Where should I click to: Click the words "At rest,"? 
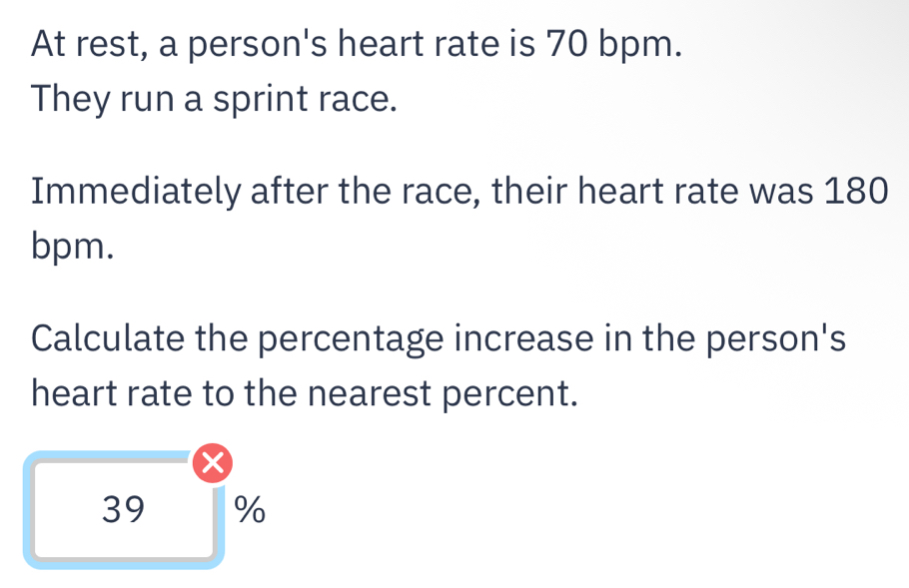click(x=89, y=45)
